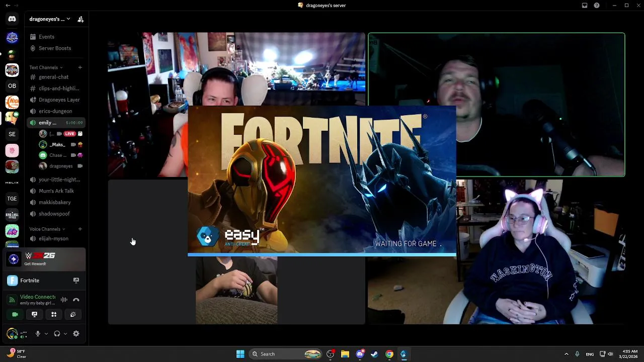Open the Server Boosts menu item
644x362 pixels.
coord(56,48)
